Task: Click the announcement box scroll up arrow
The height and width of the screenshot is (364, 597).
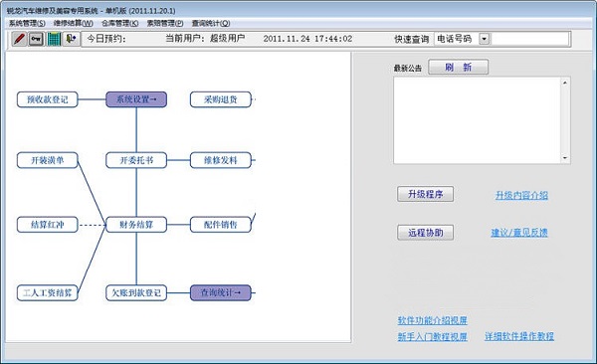Action: point(565,83)
